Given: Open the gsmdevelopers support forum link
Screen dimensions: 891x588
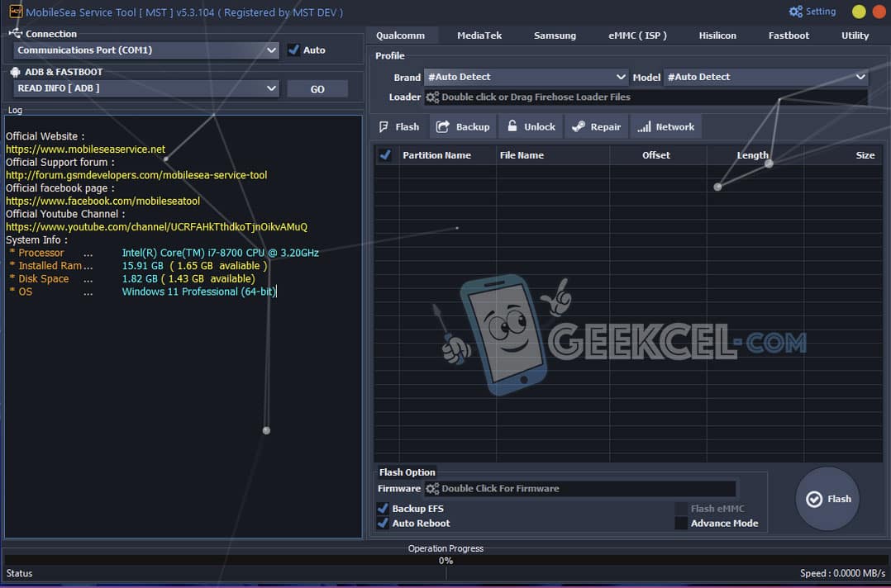Looking at the screenshot, I should point(136,175).
